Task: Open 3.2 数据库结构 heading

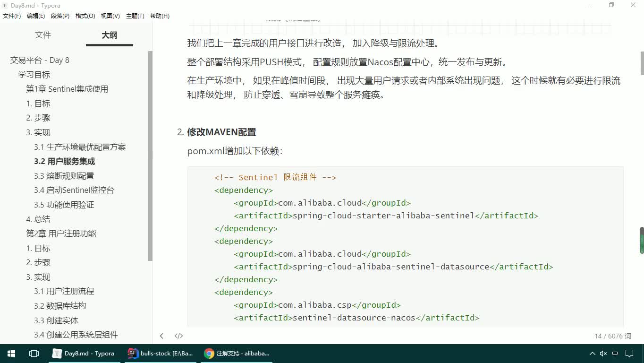Action: [x=60, y=306]
